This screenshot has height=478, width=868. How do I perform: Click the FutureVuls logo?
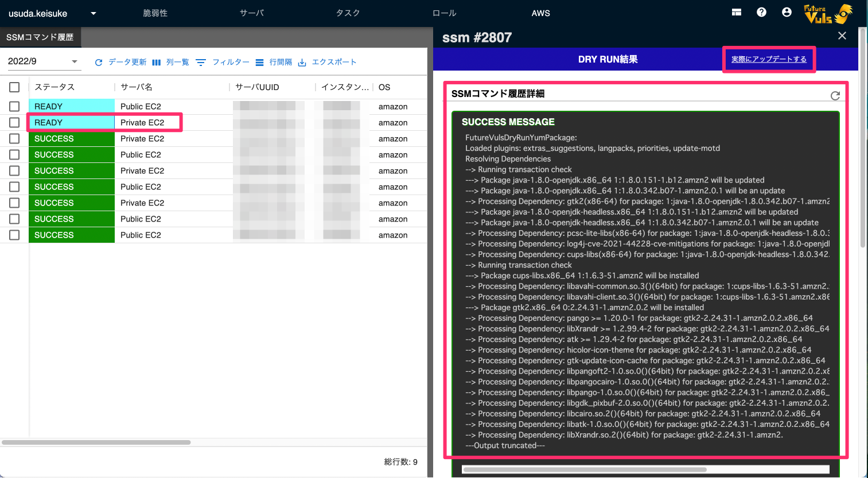(826, 13)
